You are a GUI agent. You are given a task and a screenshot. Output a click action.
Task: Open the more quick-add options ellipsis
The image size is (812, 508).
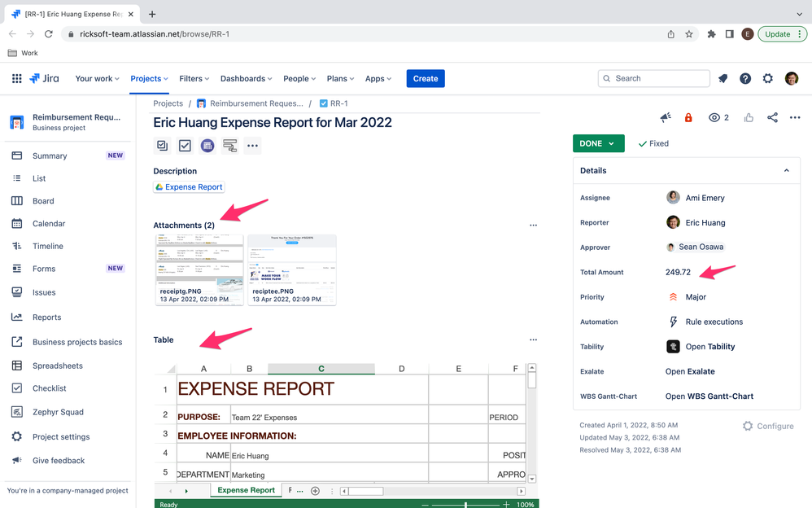[252, 146]
